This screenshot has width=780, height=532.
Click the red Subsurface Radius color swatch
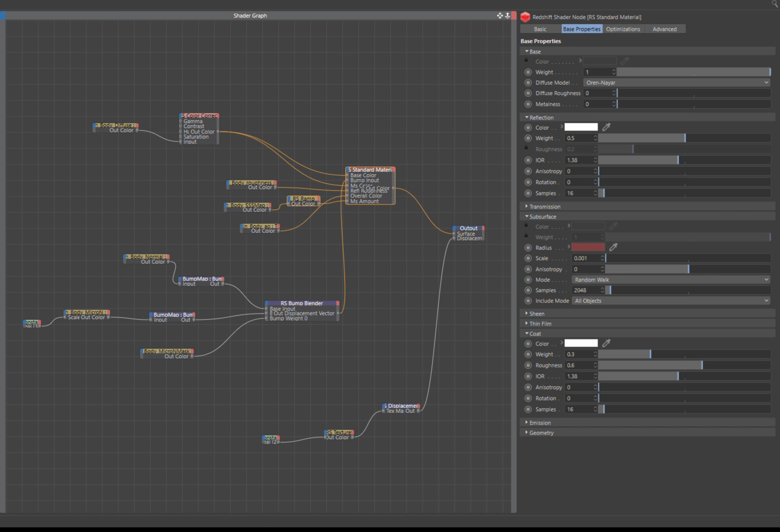pyautogui.click(x=588, y=247)
